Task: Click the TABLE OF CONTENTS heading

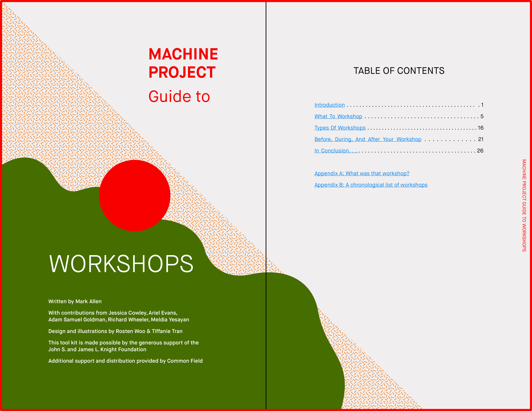Action: point(399,71)
